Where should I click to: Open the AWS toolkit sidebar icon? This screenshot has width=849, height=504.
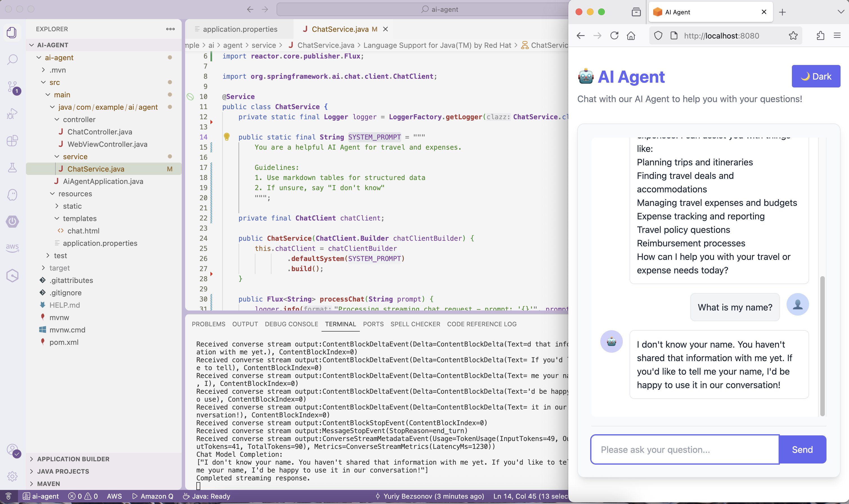pos(12,247)
